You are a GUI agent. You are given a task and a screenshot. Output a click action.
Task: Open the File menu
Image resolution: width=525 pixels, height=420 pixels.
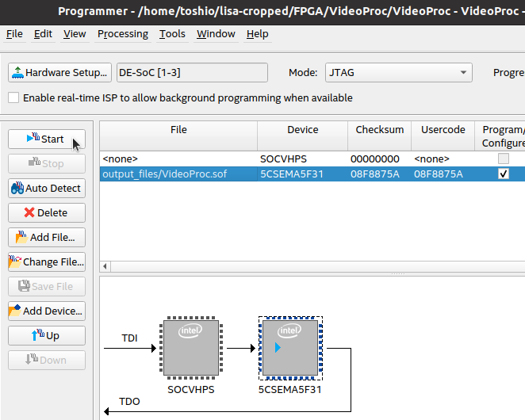click(x=14, y=34)
